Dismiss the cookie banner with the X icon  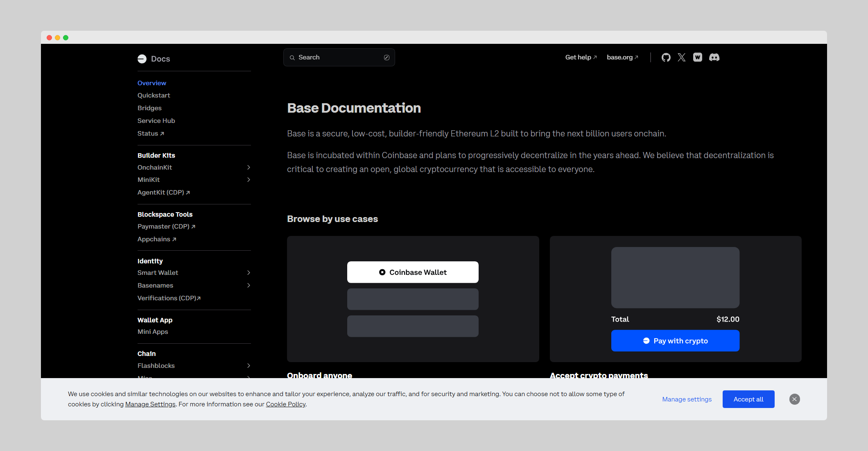point(795,399)
